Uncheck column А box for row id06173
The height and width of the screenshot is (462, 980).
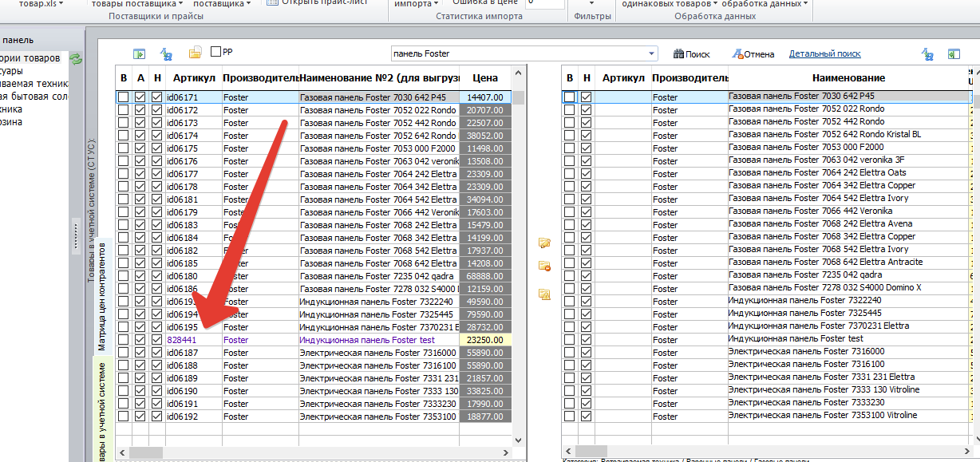[x=140, y=123]
